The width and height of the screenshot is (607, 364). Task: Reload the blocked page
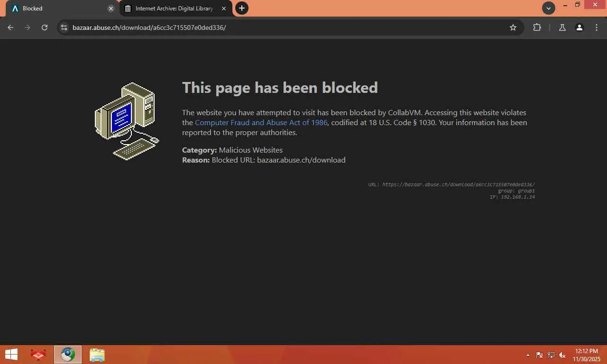(45, 27)
